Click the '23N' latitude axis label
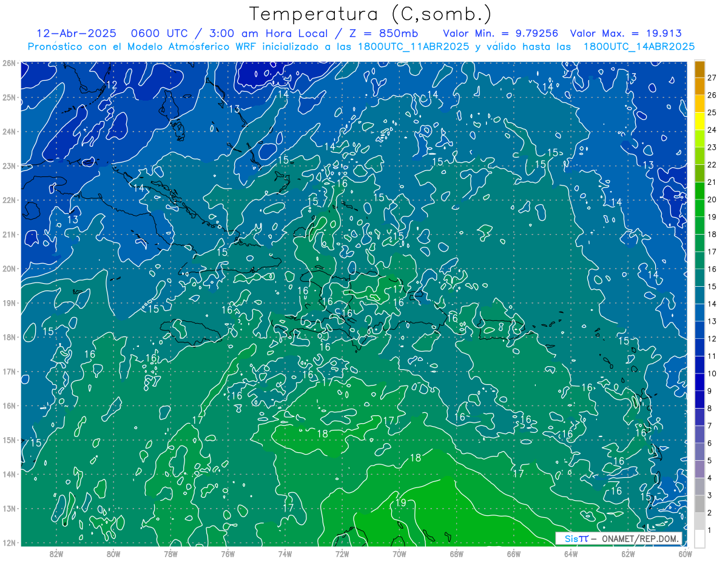Screen dimensions: 728x562 point(8,166)
